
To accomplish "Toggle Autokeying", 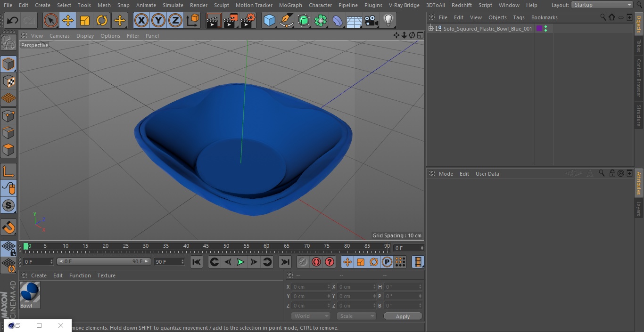I will coord(316,262).
